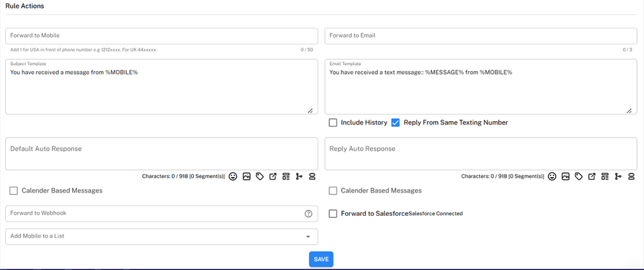Enable Forward to Salesforce checkbox
Screen dimensions: 644x270
(x=333, y=214)
